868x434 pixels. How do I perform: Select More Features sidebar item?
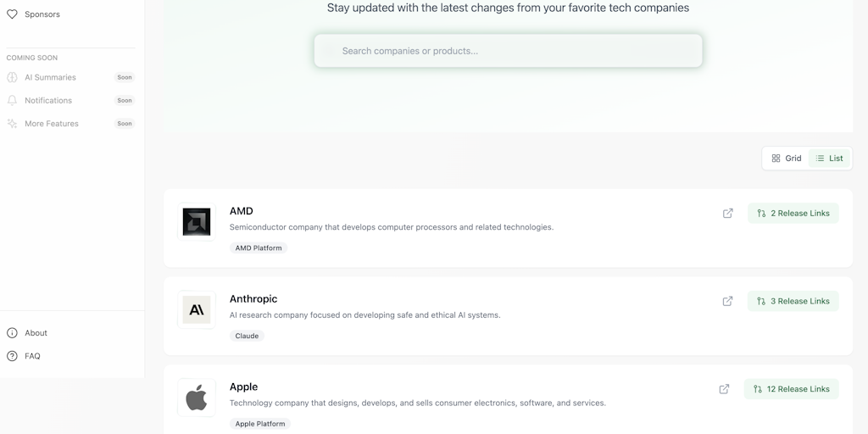point(52,124)
